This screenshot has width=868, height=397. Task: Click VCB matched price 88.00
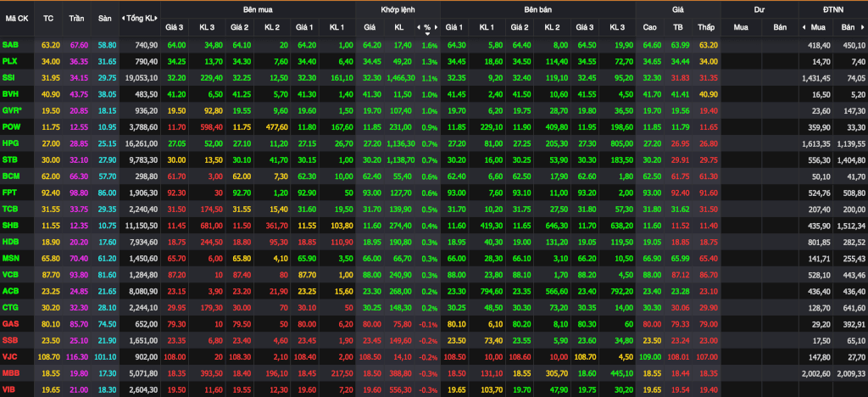[x=371, y=277]
